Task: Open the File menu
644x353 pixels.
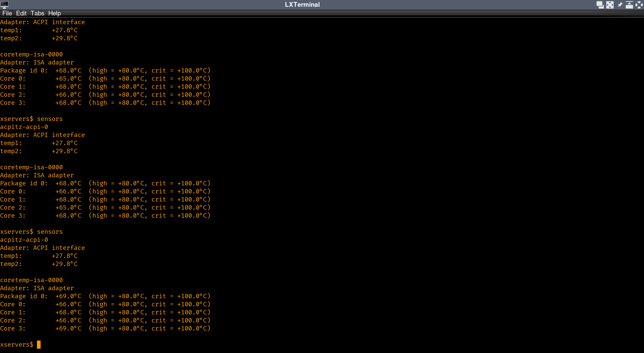Action: coord(7,13)
